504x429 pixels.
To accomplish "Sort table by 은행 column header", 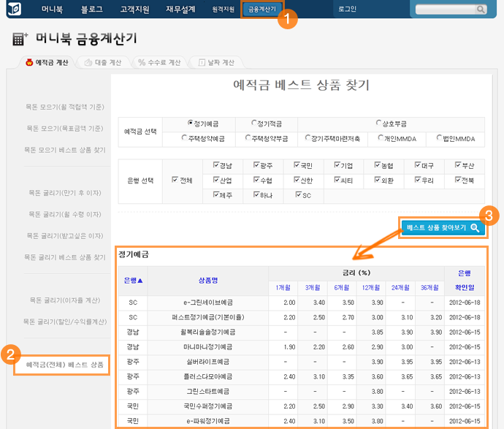I will point(133,280).
